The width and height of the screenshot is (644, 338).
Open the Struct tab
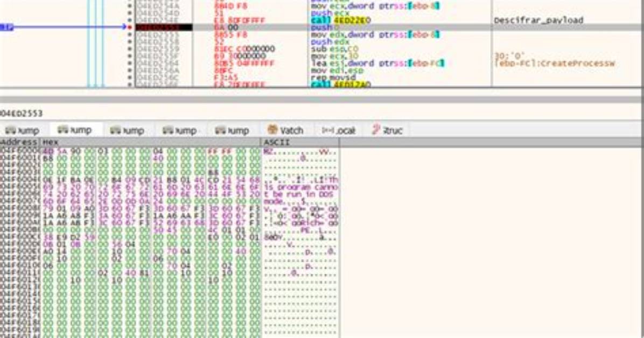(387, 131)
